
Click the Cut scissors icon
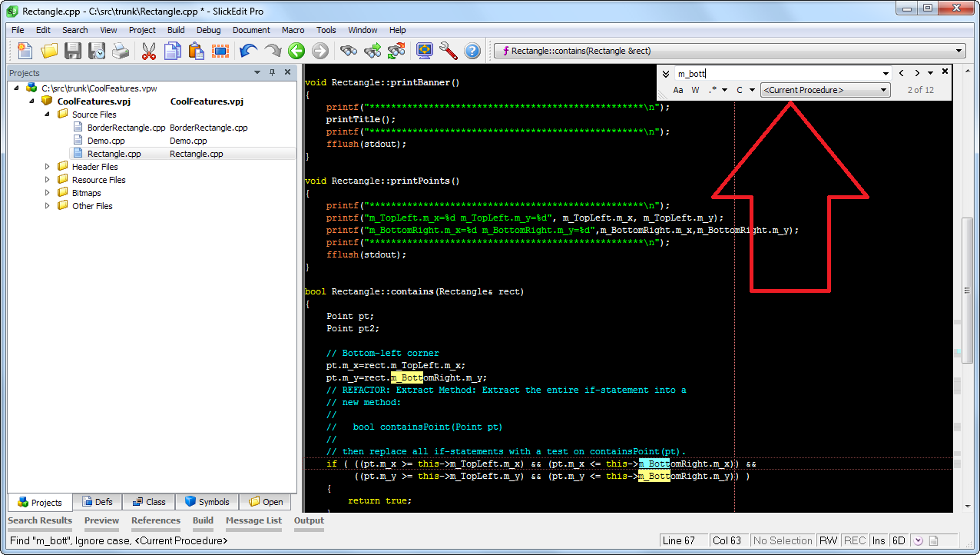pyautogui.click(x=149, y=51)
